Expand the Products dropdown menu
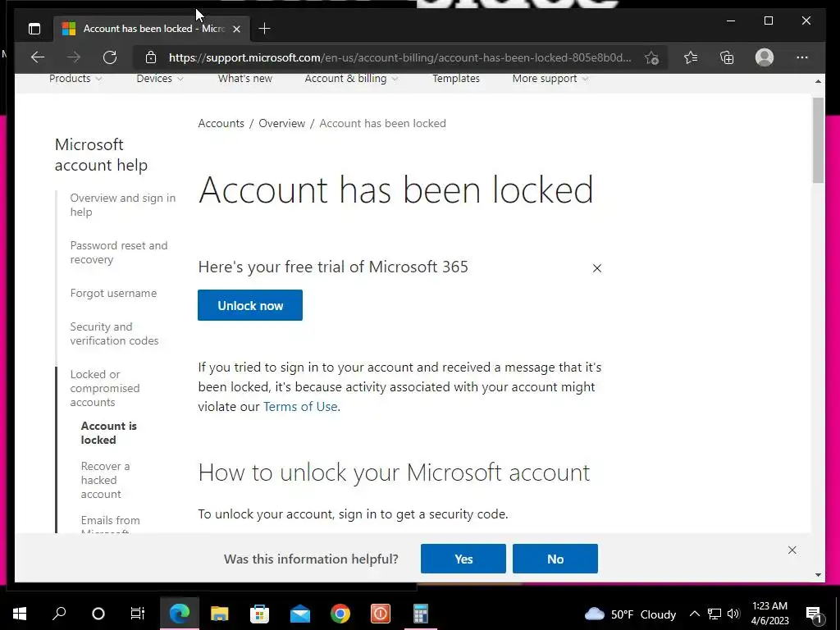This screenshot has width=840, height=630. [75, 78]
